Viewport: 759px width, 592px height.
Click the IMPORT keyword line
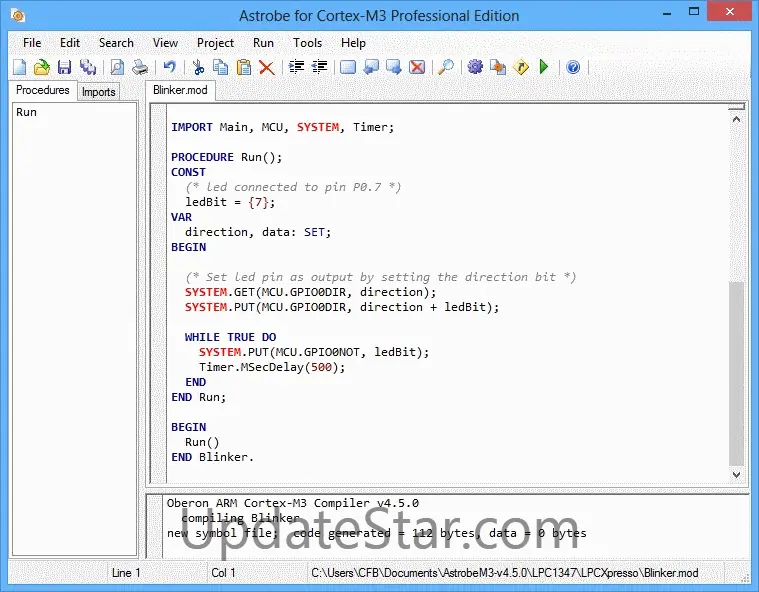point(283,127)
